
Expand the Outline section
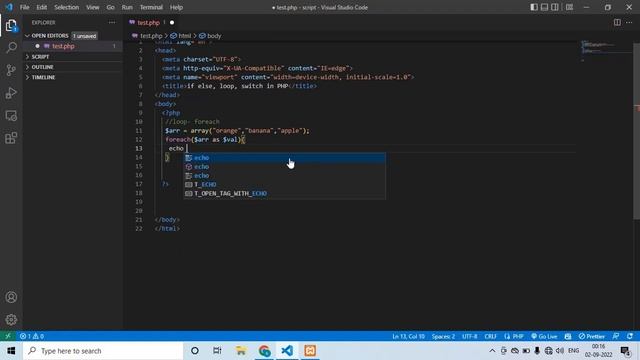pos(73,67)
